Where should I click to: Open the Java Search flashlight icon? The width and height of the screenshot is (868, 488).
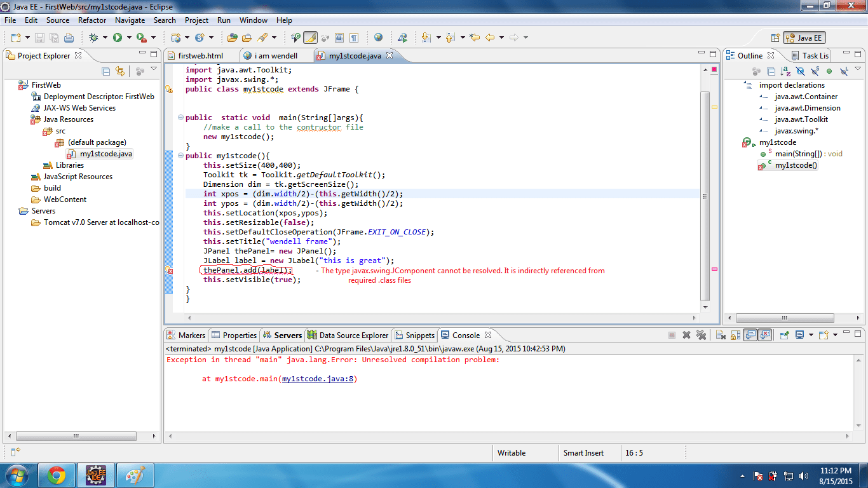(x=263, y=37)
